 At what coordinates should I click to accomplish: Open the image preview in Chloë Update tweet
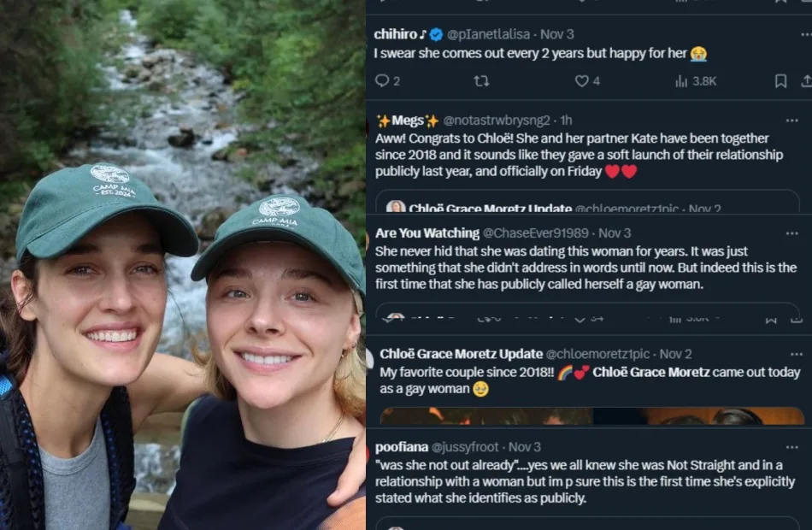tap(590, 416)
